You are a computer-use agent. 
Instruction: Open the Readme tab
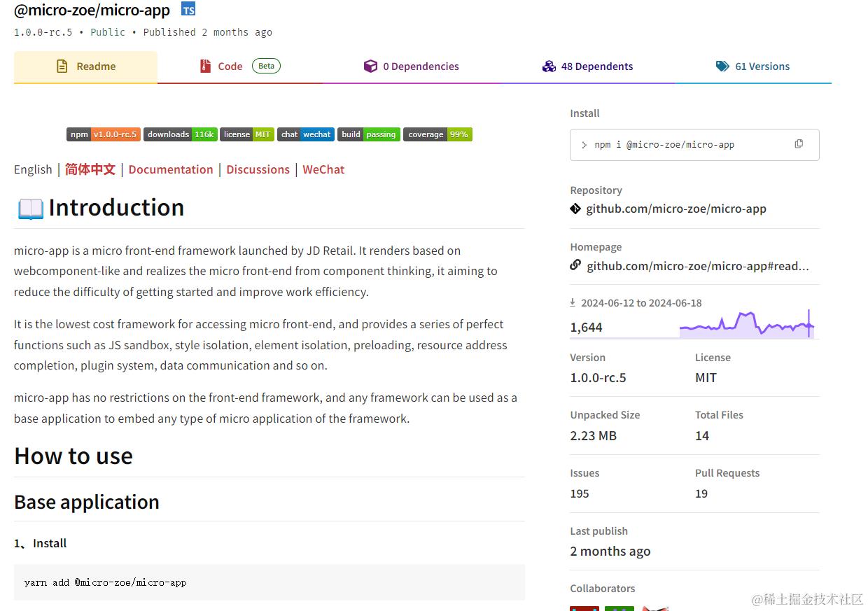click(85, 67)
